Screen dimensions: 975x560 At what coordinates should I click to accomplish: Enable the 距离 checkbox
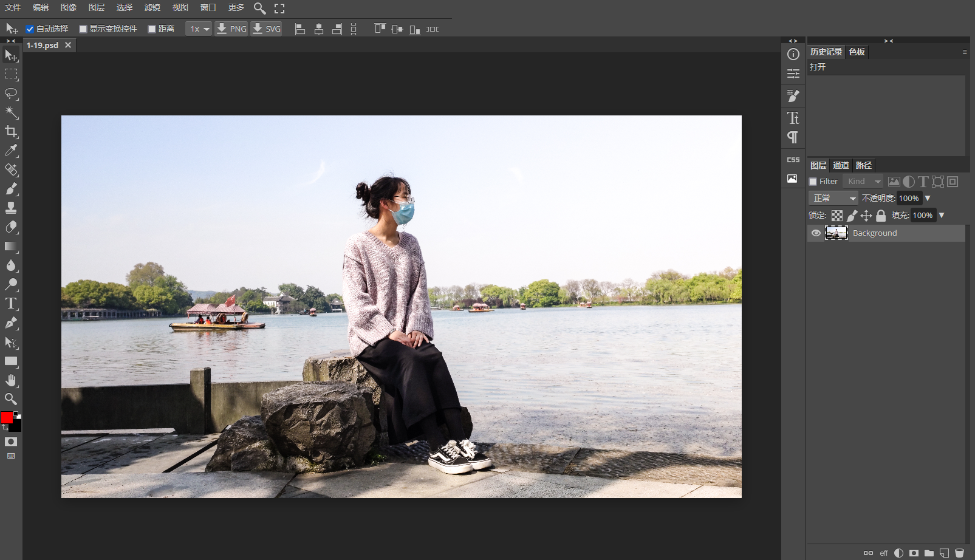click(x=152, y=29)
